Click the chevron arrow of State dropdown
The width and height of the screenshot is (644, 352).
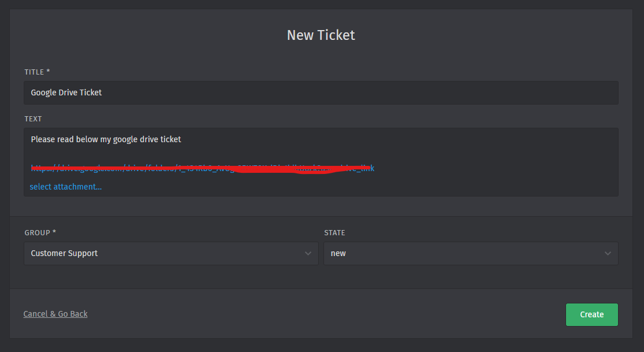click(x=608, y=254)
